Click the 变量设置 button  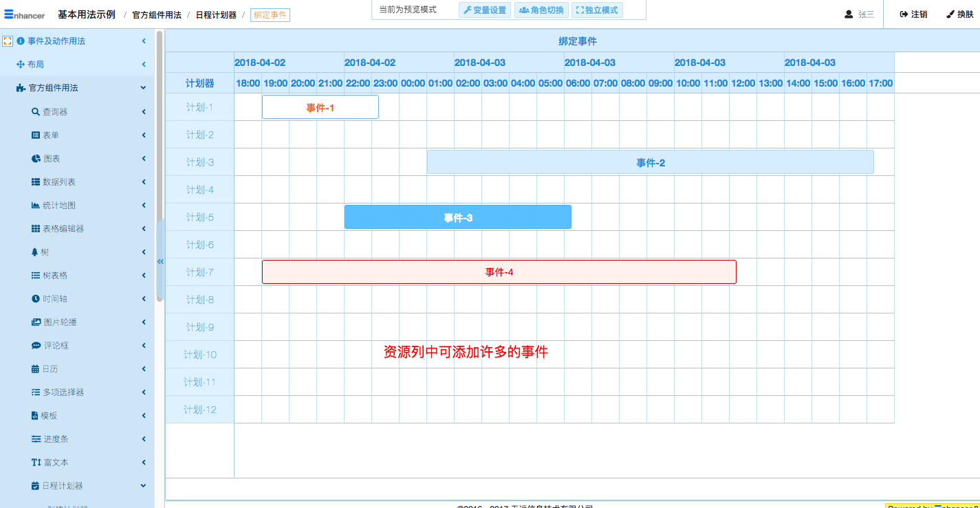pos(485,10)
